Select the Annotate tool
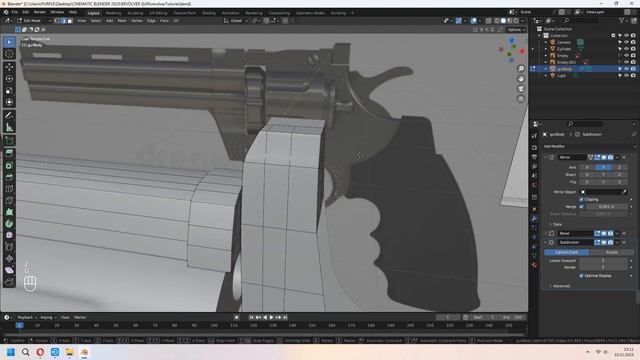 point(9,116)
